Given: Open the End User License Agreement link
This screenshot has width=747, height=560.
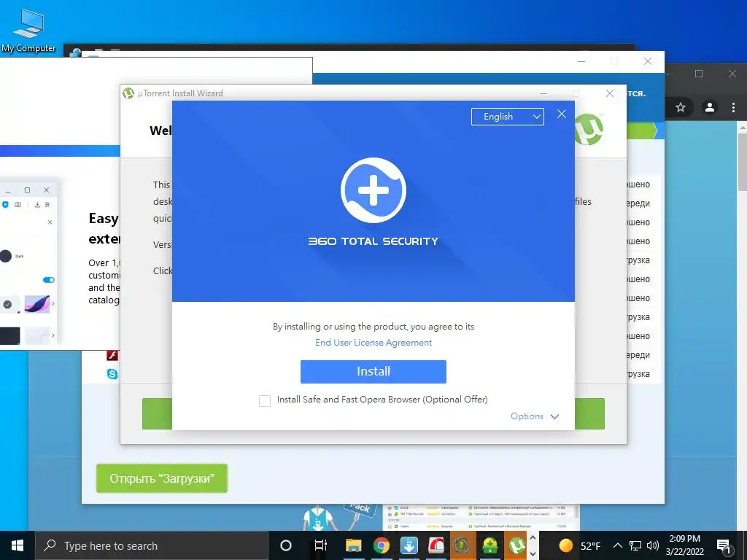Looking at the screenshot, I should 373,343.
